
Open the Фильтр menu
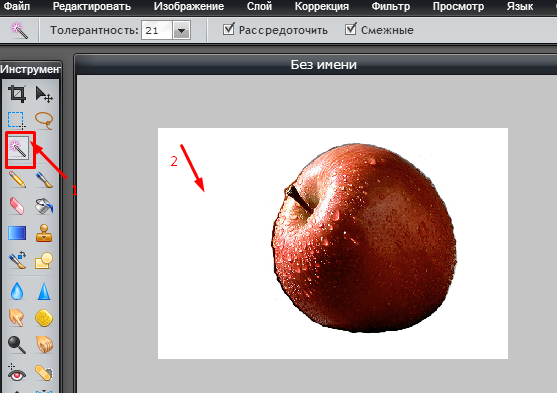tap(390, 6)
